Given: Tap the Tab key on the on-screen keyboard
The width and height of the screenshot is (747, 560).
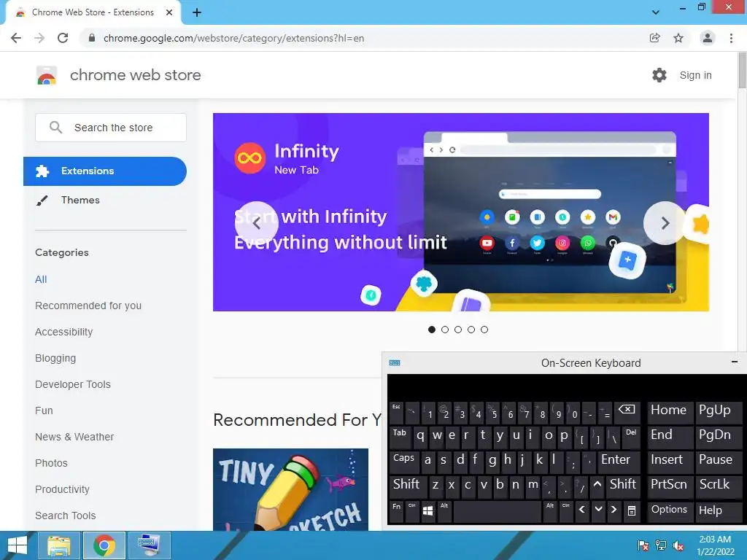Looking at the screenshot, I should [400, 436].
